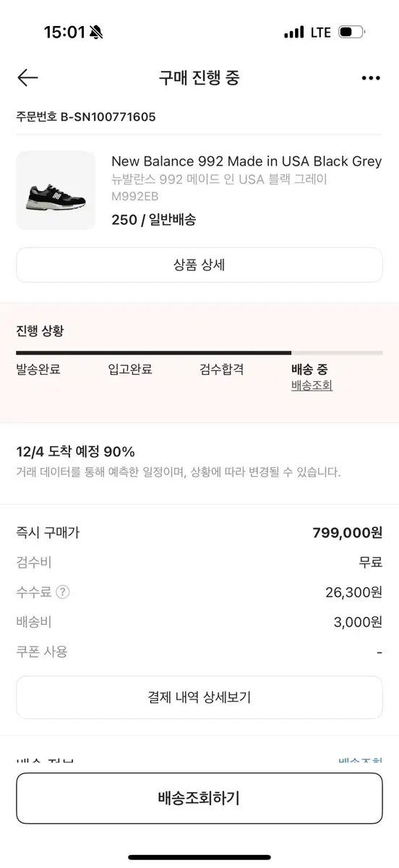Select the 배송 중 progress step
Screen dimensions: 399x868
tap(309, 370)
